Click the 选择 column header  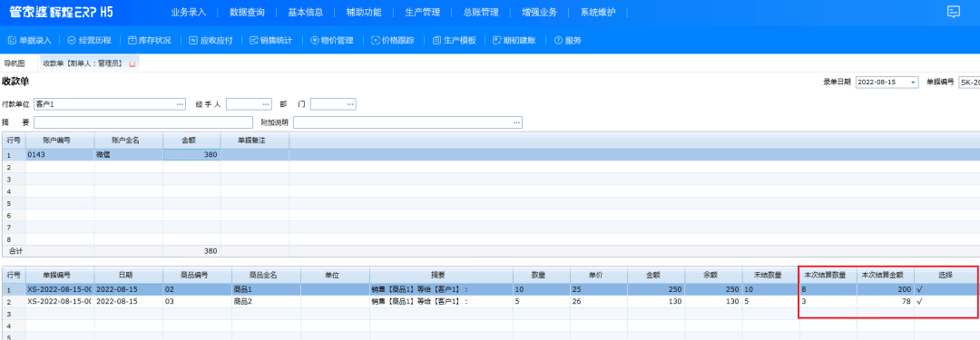coord(945,275)
